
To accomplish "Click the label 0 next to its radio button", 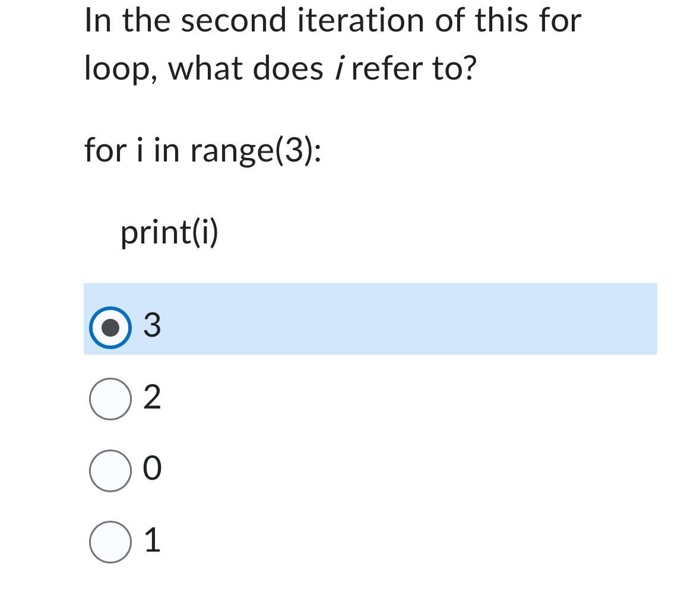I will (152, 470).
